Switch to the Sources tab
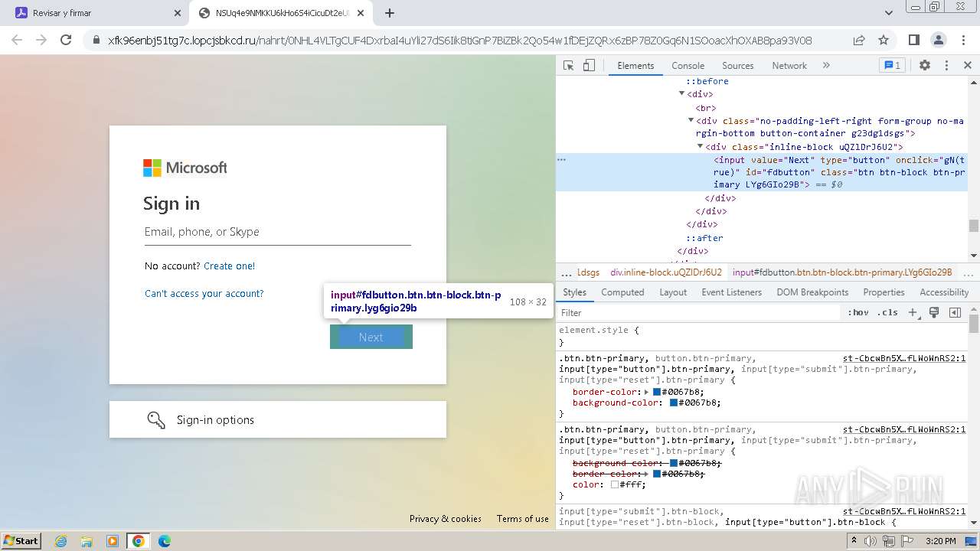Screen dimensions: 980x551 click(737, 66)
